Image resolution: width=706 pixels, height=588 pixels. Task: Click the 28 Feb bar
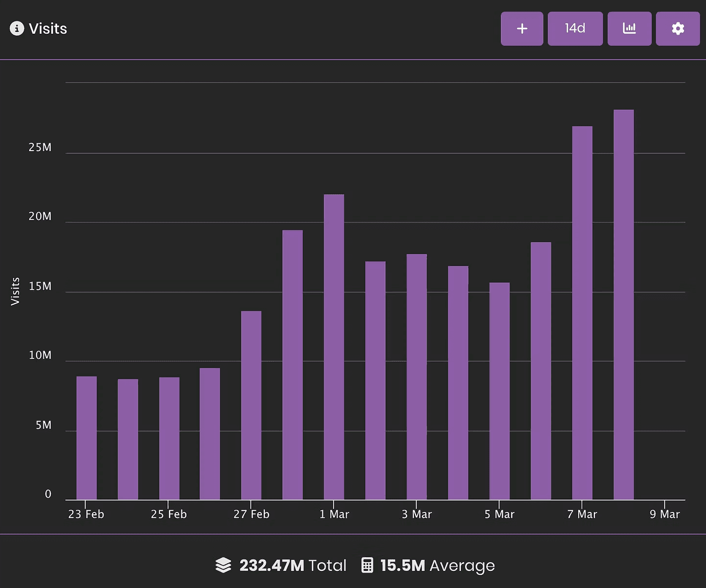293,365
